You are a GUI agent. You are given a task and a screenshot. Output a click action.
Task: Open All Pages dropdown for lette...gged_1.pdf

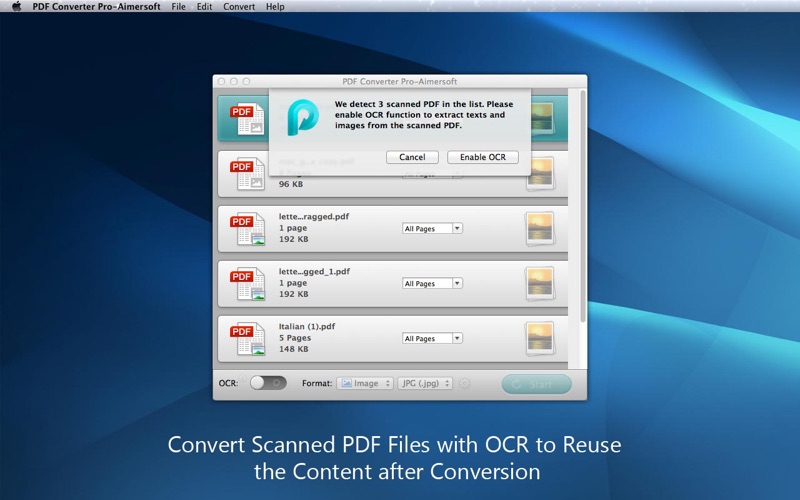point(432,283)
